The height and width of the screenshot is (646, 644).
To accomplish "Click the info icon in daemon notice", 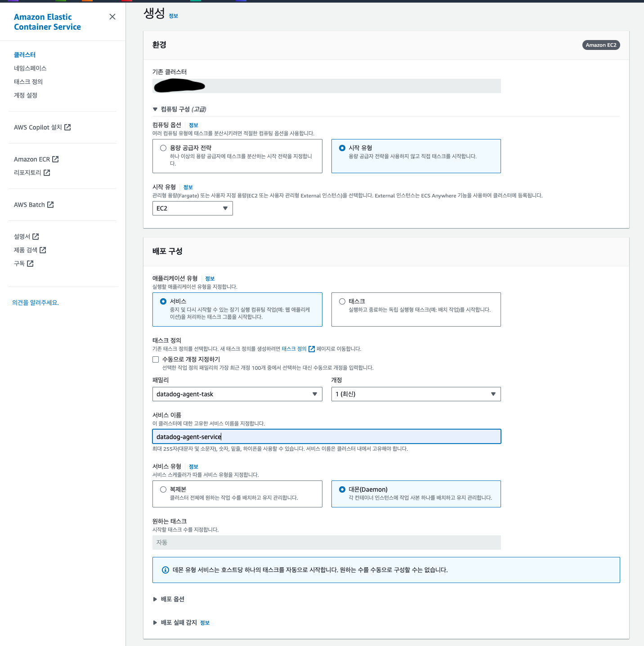I will 165,570.
